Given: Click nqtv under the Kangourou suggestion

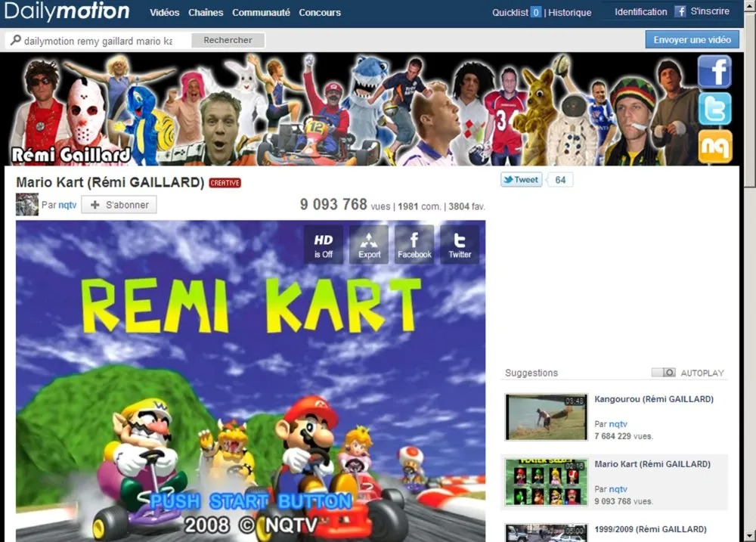Looking at the screenshot, I should [x=618, y=424].
